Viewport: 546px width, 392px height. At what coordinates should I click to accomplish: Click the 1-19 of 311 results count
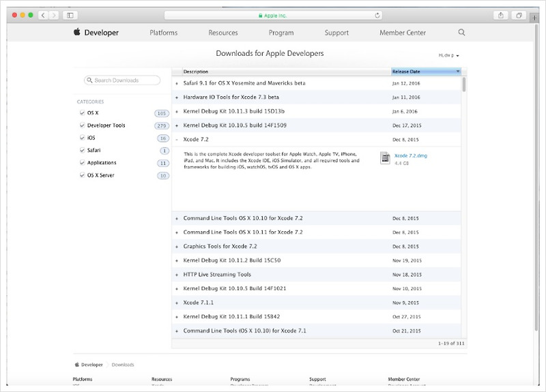[451, 344]
